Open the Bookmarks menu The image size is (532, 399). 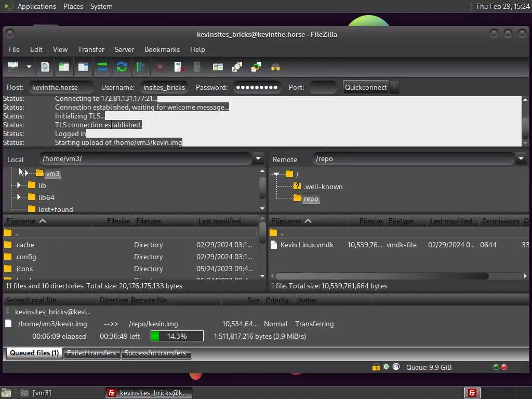(162, 49)
